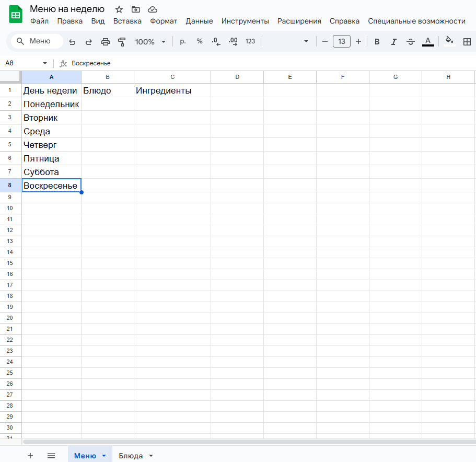Image resolution: width=476 pixels, height=462 pixels.
Task: Select cell "Пятница"
Action: (x=51, y=158)
